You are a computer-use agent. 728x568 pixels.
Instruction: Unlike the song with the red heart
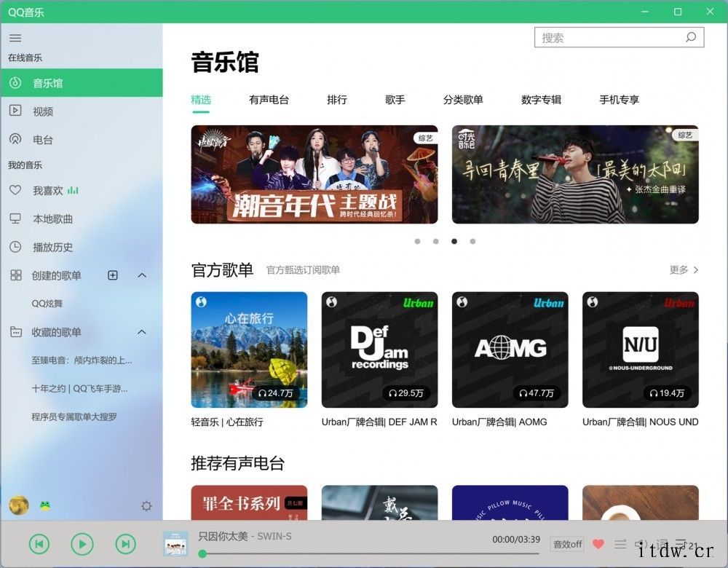[598, 543]
